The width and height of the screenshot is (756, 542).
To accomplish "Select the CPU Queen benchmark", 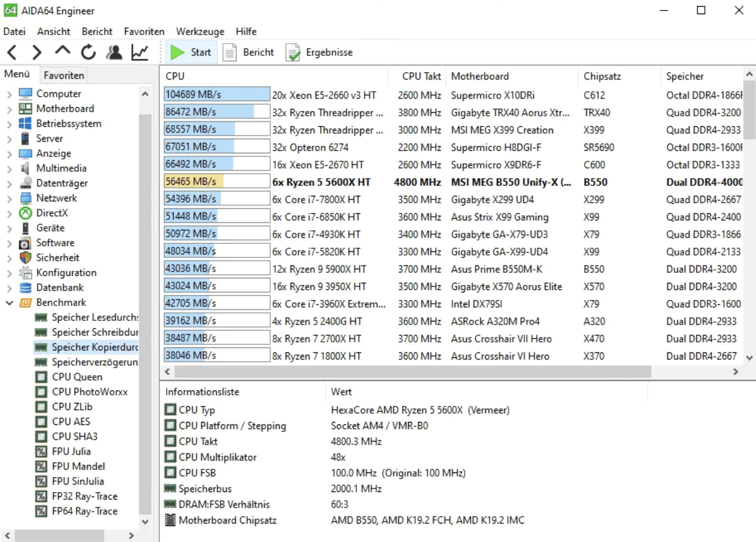I will click(x=69, y=377).
